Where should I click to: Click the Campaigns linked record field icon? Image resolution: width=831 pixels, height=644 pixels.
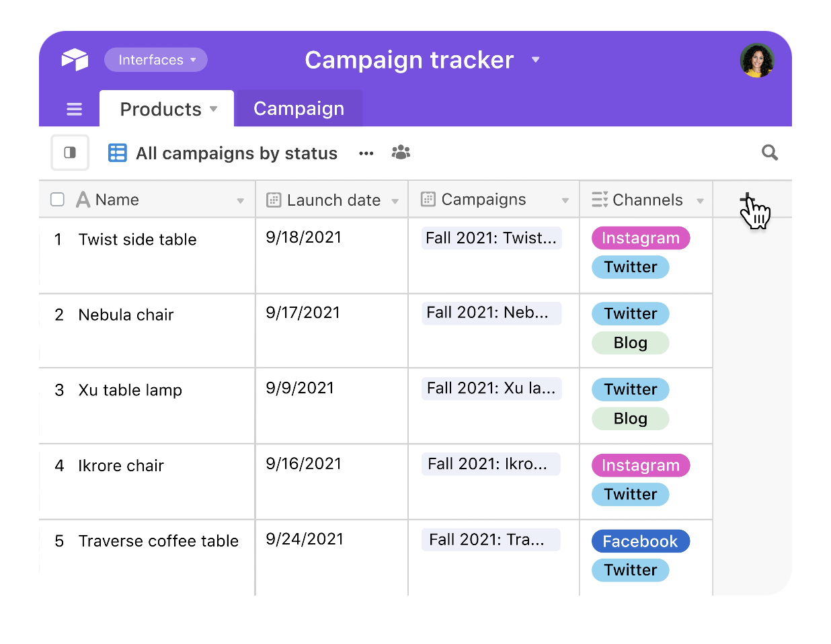point(428,199)
